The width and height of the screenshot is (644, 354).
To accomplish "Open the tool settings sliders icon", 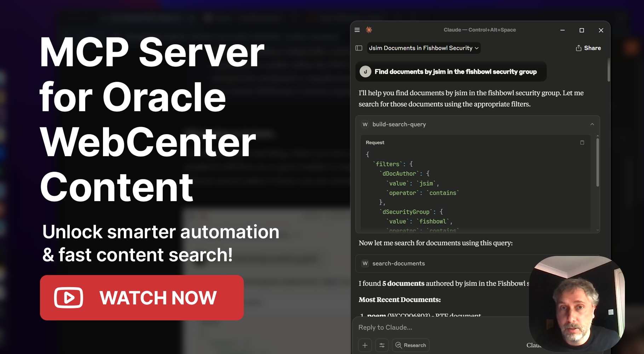I will tap(382, 345).
